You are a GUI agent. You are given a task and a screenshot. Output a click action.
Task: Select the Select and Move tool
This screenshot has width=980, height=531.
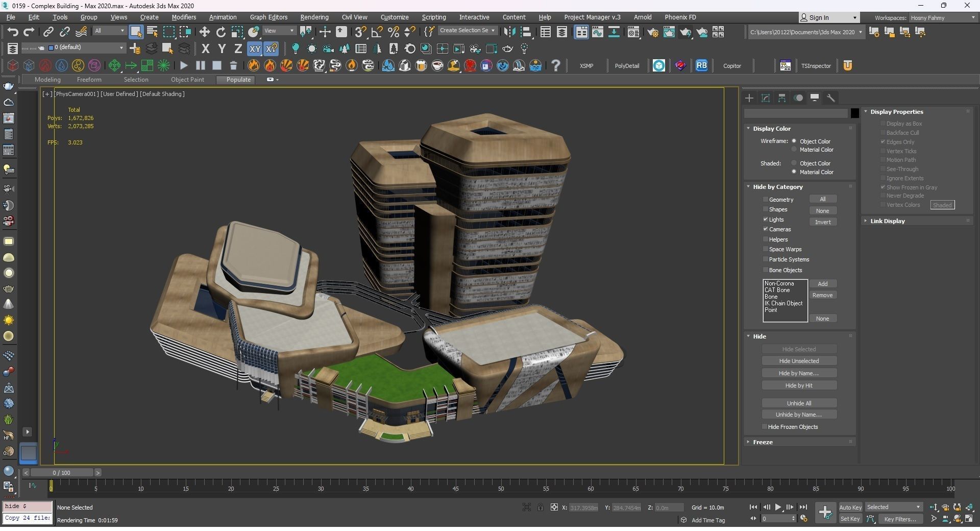click(x=205, y=32)
